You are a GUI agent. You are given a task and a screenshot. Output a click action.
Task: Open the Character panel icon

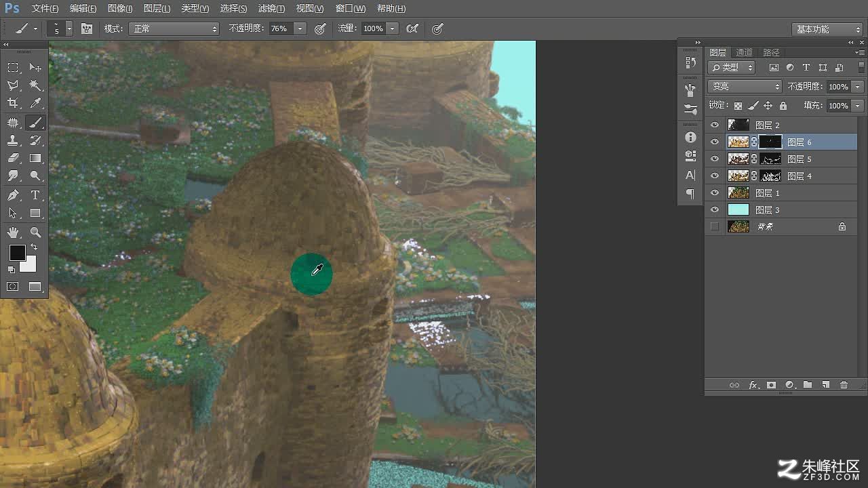click(690, 175)
